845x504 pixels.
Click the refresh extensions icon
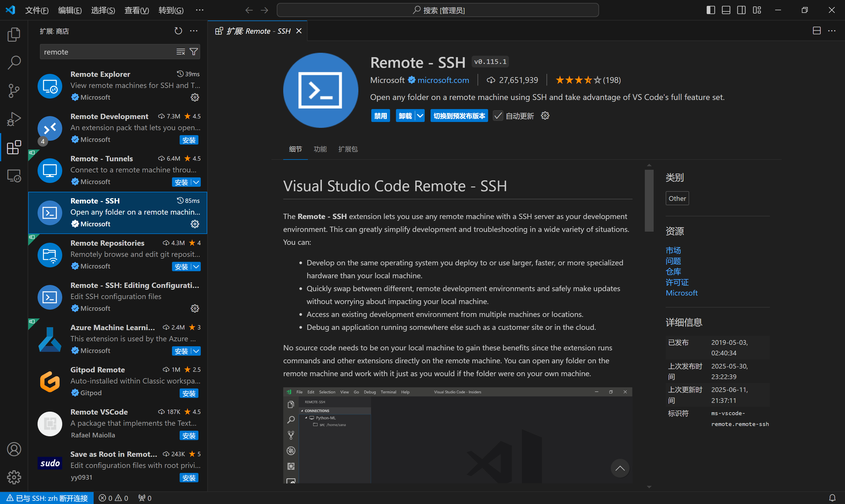(178, 31)
